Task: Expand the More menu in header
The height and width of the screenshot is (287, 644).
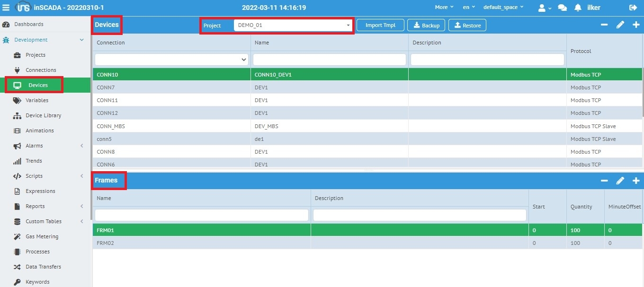Action: (444, 8)
